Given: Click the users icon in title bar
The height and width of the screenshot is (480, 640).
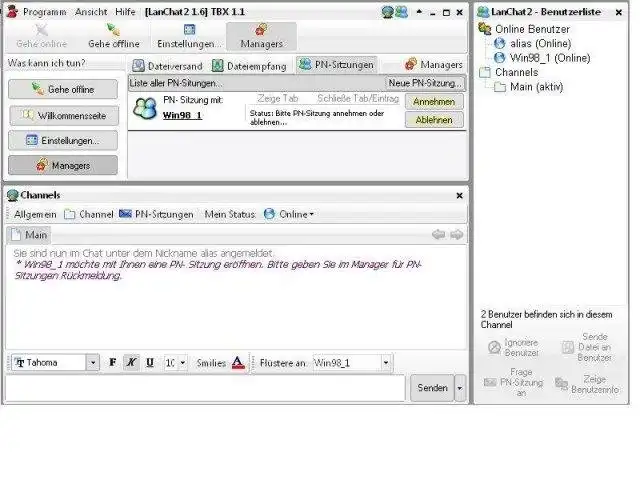Looking at the screenshot, I should 402,12.
